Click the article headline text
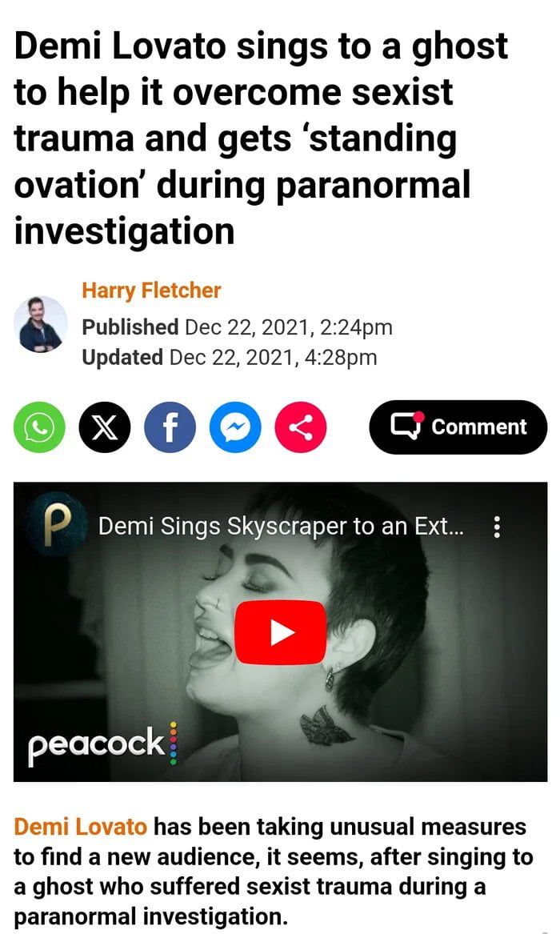The width and height of the screenshot is (560, 934). (x=261, y=138)
